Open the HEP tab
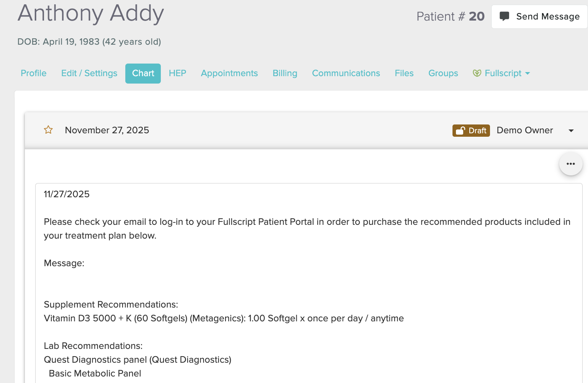The width and height of the screenshot is (588, 383). [177, 73]
